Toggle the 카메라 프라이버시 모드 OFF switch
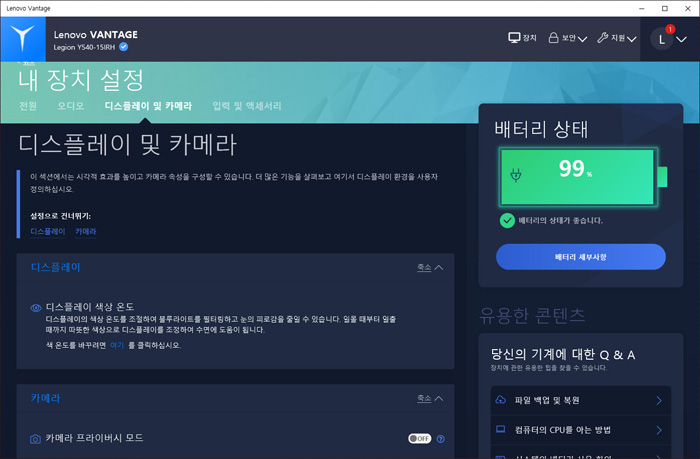Image resolution: width=700 pixels, height=459 pixels. (x=420, y=438)
